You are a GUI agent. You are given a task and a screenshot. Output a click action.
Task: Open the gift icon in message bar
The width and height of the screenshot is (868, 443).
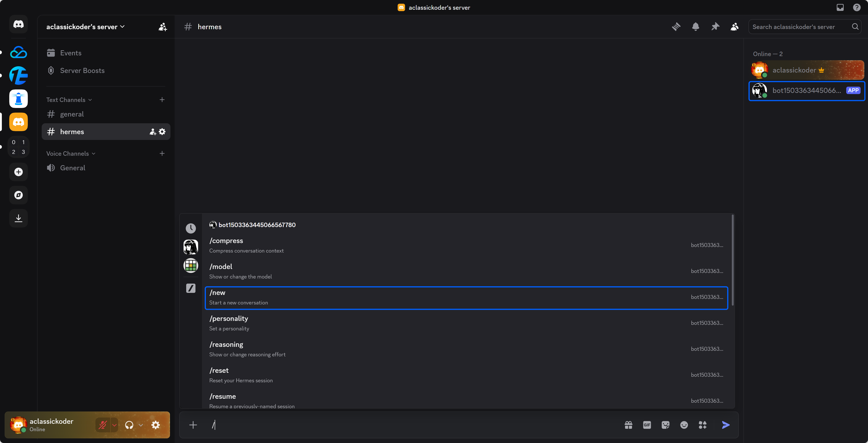[x=629, y=425]
